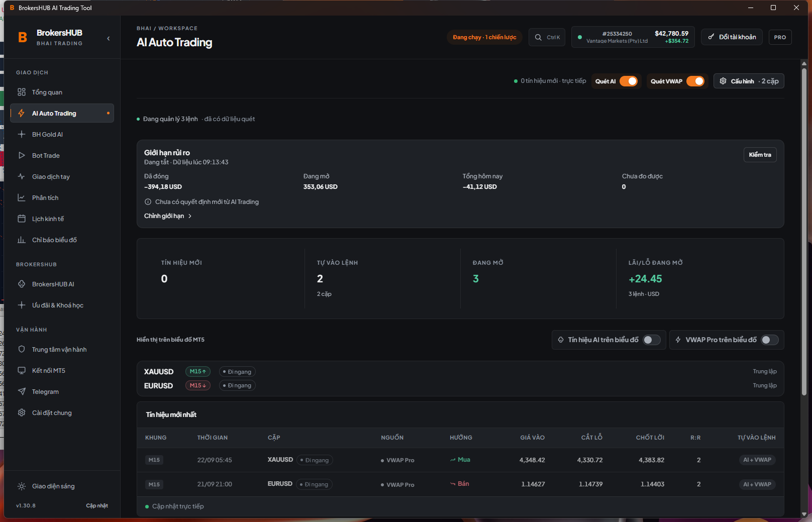Click the key icon beside Đổi tài khoản
This screenshot has height=522, width=812.
(x=711, y=37)
